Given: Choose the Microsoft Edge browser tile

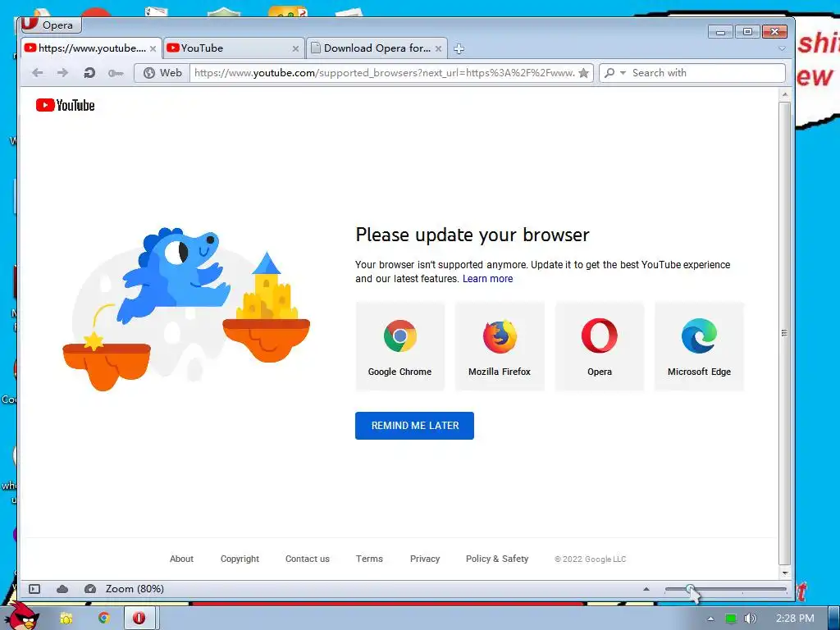Looking at the screenshot, I should (699, 346).
